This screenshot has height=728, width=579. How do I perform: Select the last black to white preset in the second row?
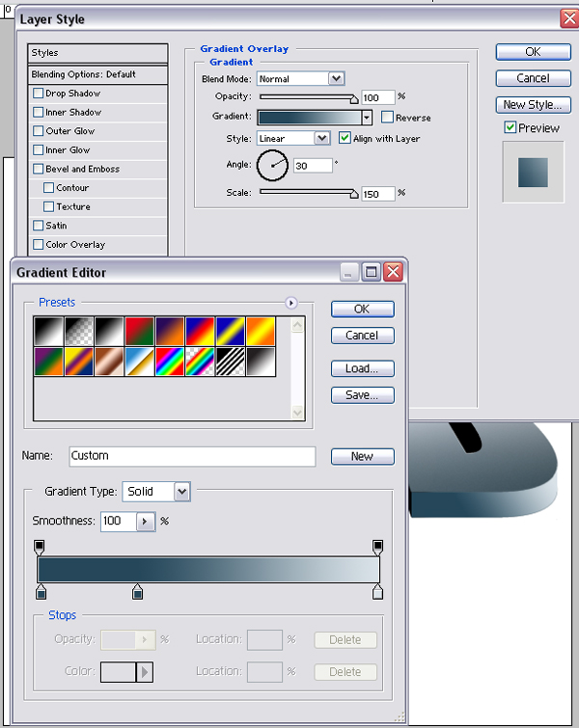coord(261,362)
